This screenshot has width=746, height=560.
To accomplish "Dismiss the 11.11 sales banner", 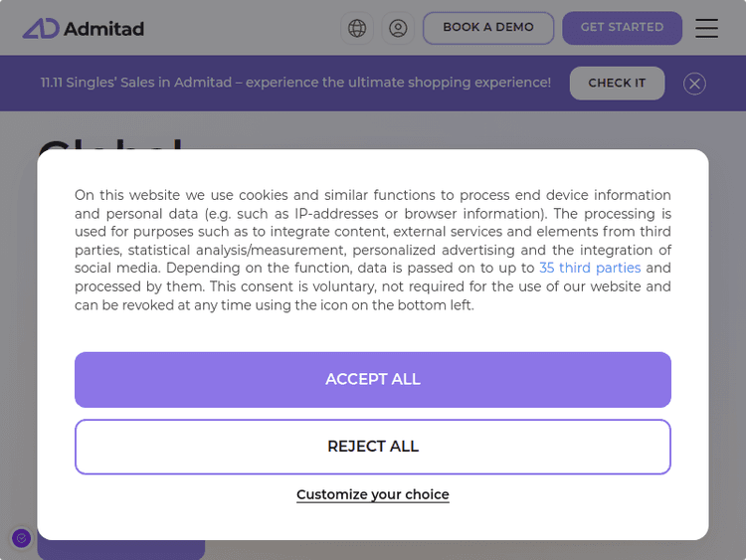I will click(x=694, y=84).
